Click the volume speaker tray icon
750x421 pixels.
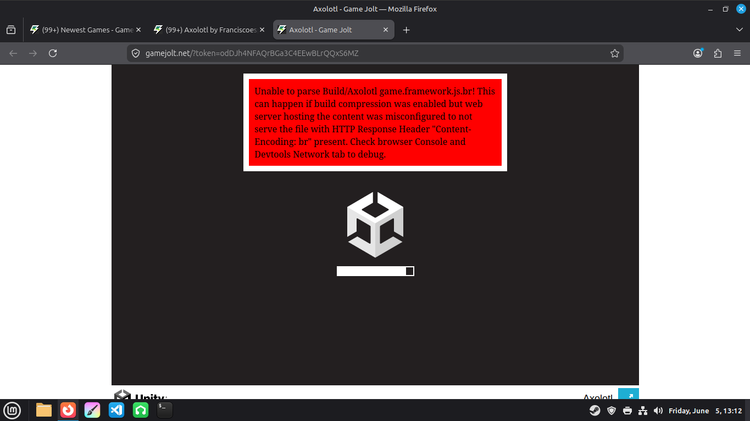click(x=659, y=410)
